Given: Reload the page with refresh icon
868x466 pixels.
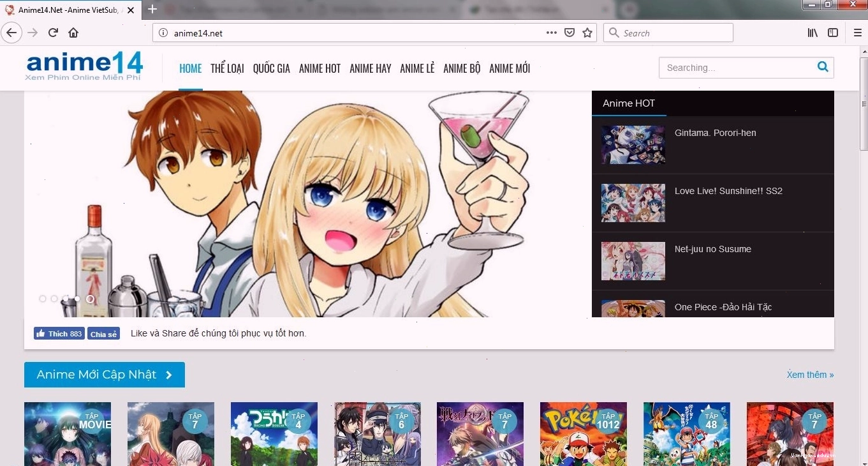Looking at the screenshot, I should tap(54, 33).
